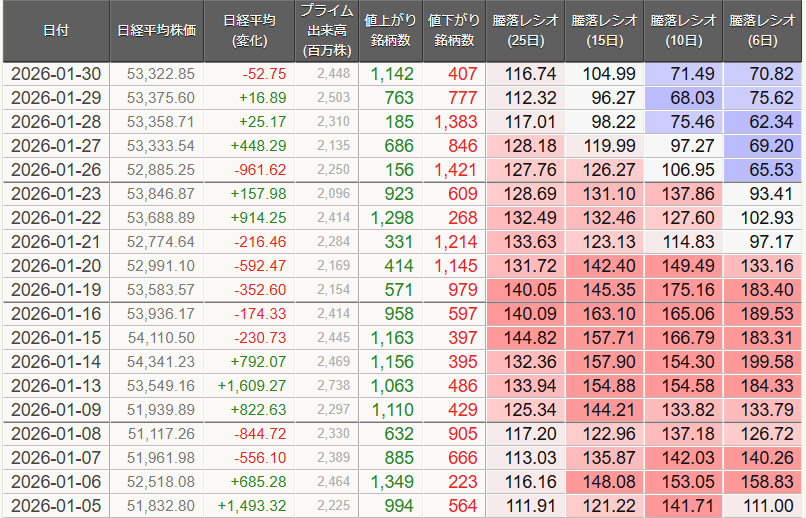
Task: Click the 日付 column header
Action: click(56, 31)
